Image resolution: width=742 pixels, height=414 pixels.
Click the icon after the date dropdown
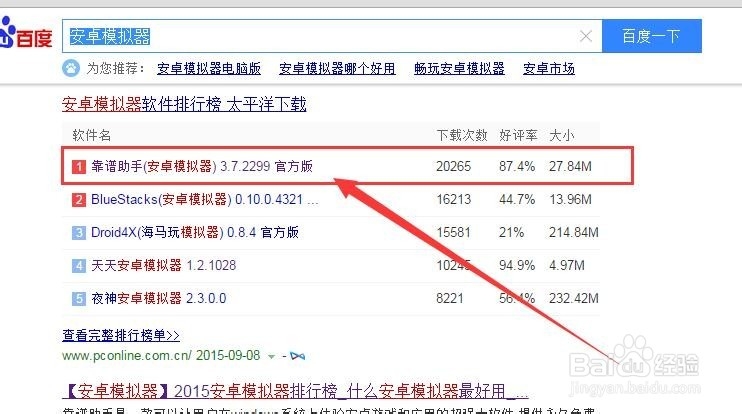tap(297, 356)
